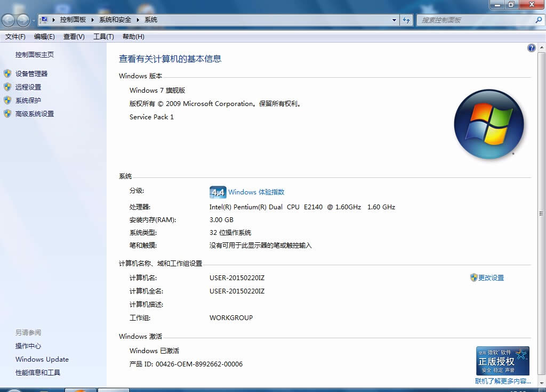Click the forward navigation arrow button

point(23,20)
